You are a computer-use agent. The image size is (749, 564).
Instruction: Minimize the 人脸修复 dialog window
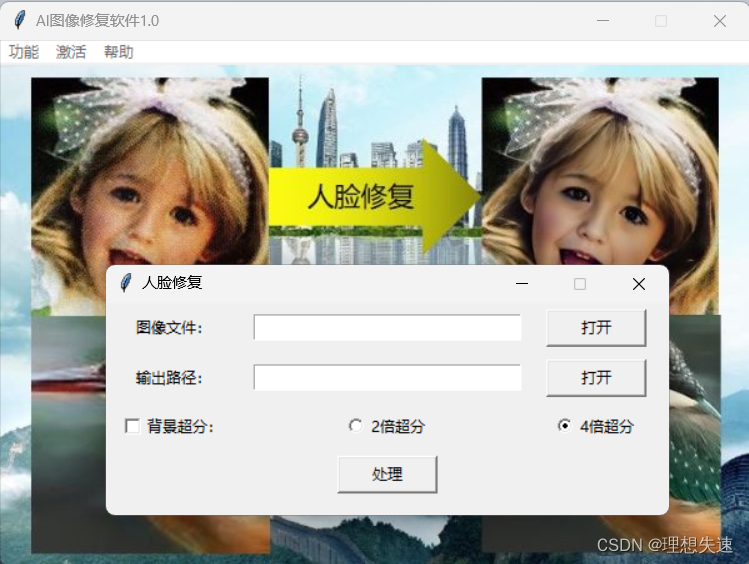522,284
